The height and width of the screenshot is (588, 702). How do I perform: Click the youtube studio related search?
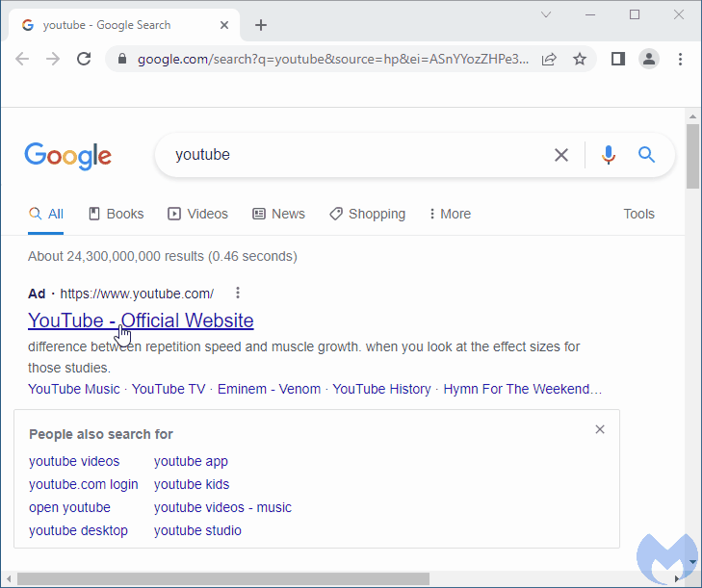click(197, 530)
